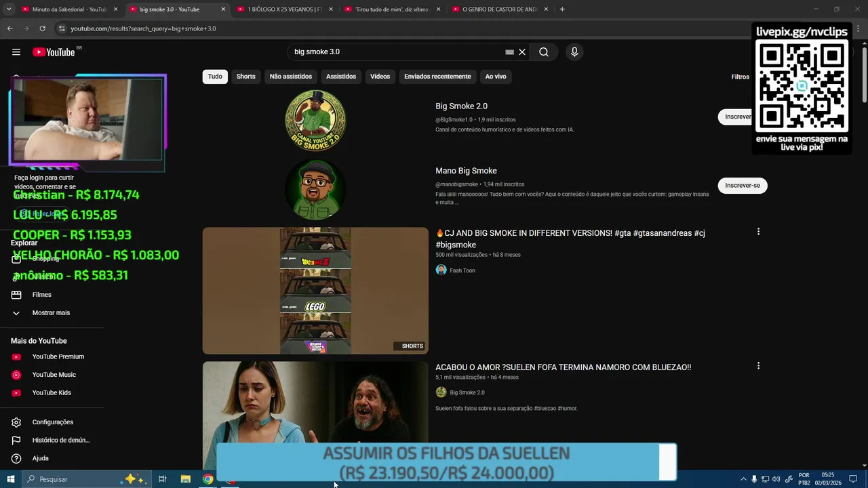Show hidden system tray icons

coord(743,479)
